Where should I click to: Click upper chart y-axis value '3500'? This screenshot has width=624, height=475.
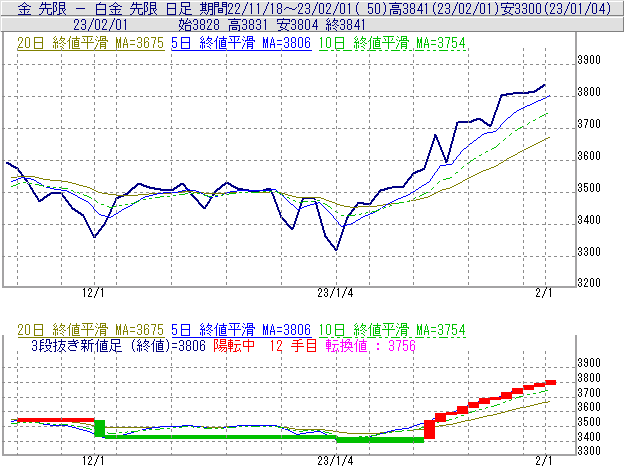[x=589, y=188]
